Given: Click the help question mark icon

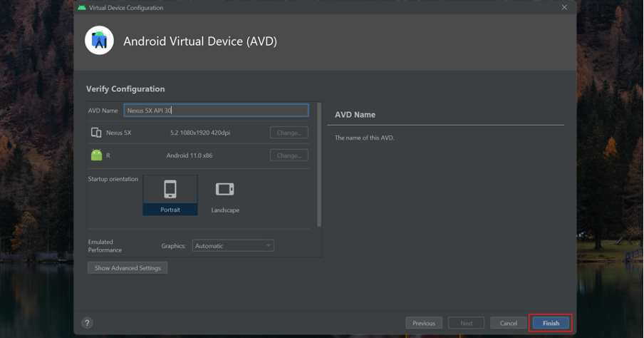Looking at the screenshot, I should coord(87,323).
